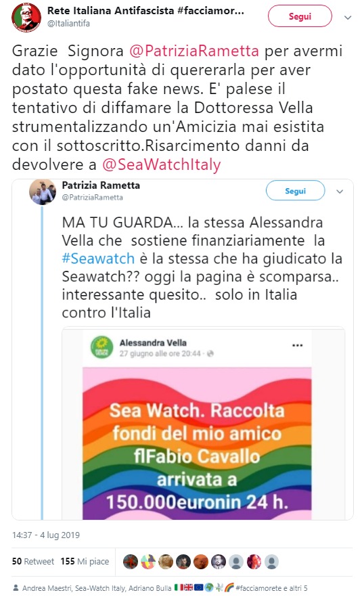The image size is (364, 599).
Task: Expand options chevron on quoted Patrizia tweet
Action: coord(340,192)
